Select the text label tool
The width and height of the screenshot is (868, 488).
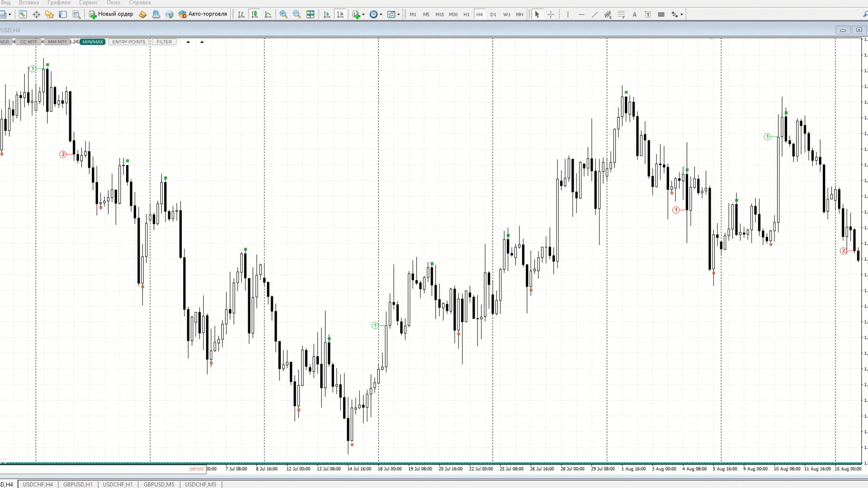[x=648, y=14]
